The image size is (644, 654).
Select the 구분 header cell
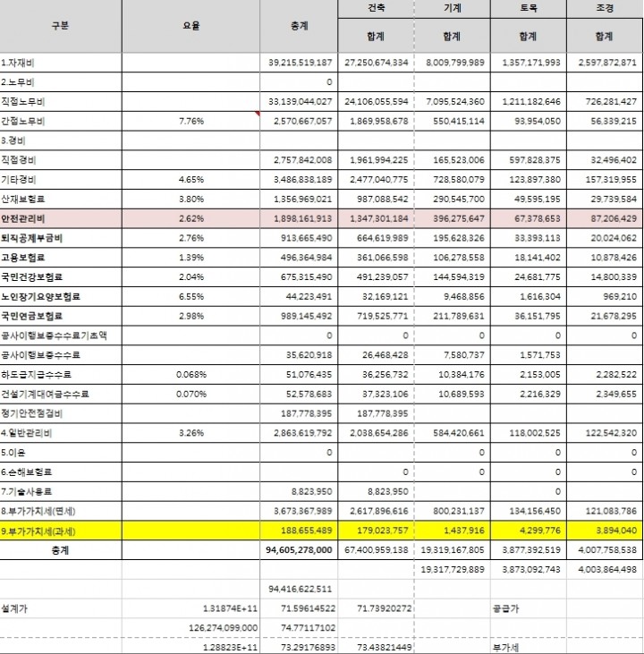pos(61,26)
